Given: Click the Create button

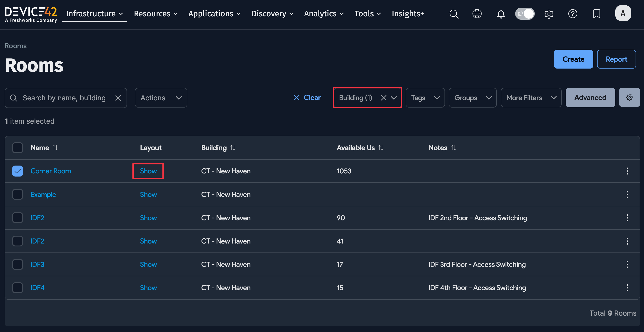Looking at the screenshot, I should pyautogui.click(x=573, y=59).
